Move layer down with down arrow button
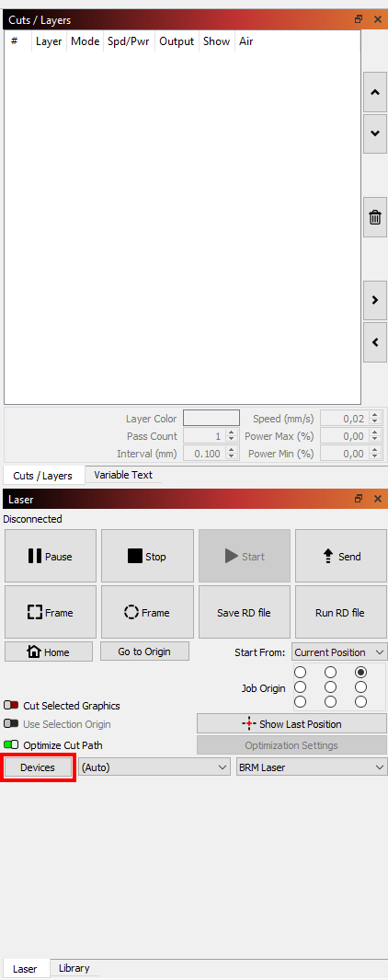 pos(375,133)
